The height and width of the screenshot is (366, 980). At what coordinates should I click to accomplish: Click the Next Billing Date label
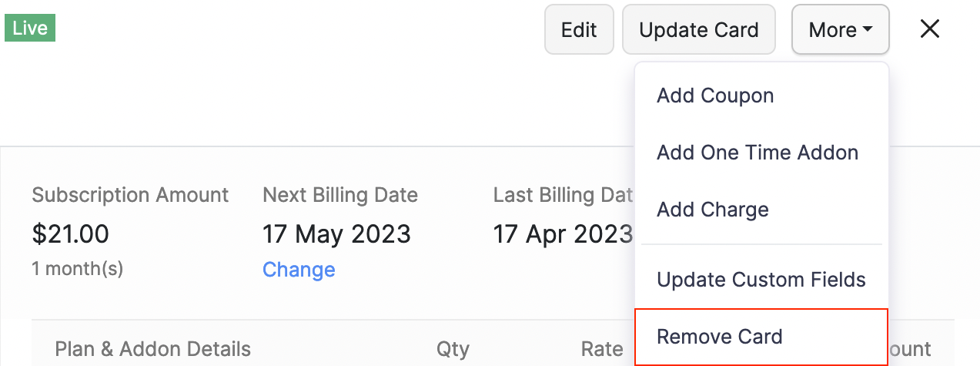(x=340, y=195)
